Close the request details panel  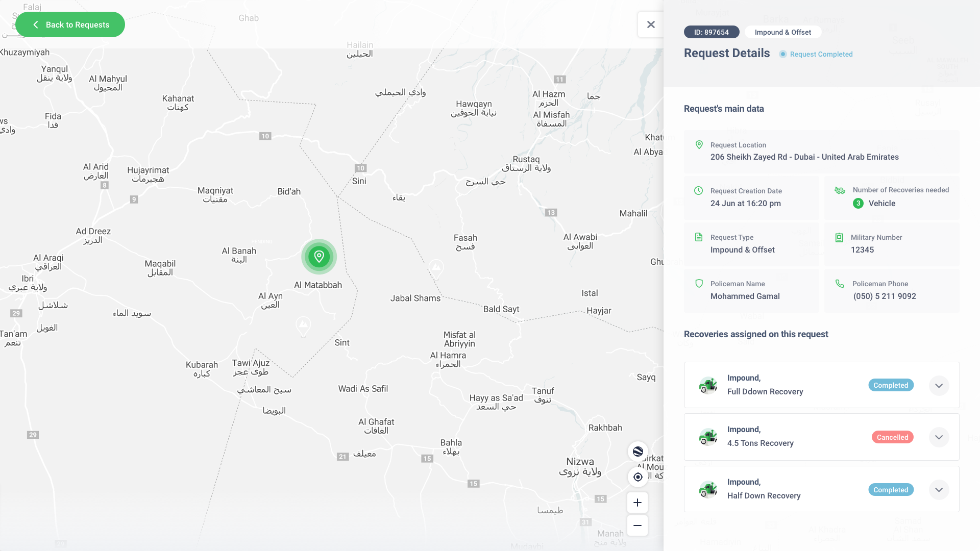[x=651, y=24]
